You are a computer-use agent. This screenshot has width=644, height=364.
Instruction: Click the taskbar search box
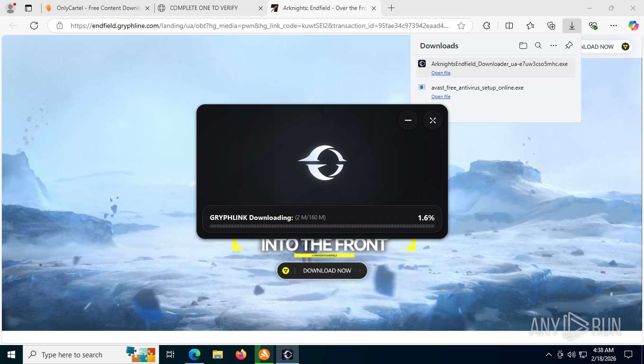pyautogui.click(x=90, y=355)
